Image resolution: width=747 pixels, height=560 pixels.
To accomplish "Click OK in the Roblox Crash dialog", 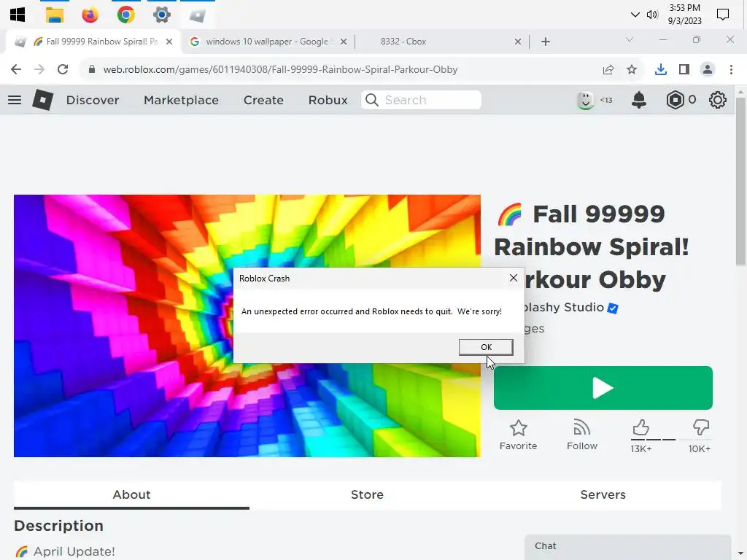I will click(485, 347).
